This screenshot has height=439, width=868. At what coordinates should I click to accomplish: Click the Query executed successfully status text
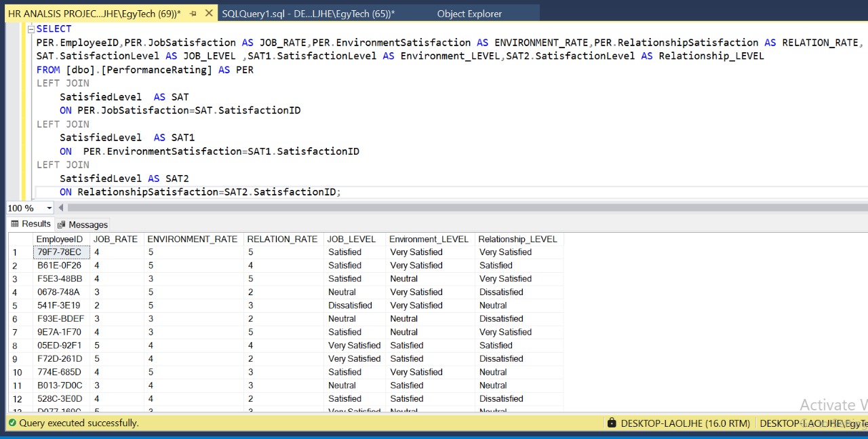coord(79,423)
